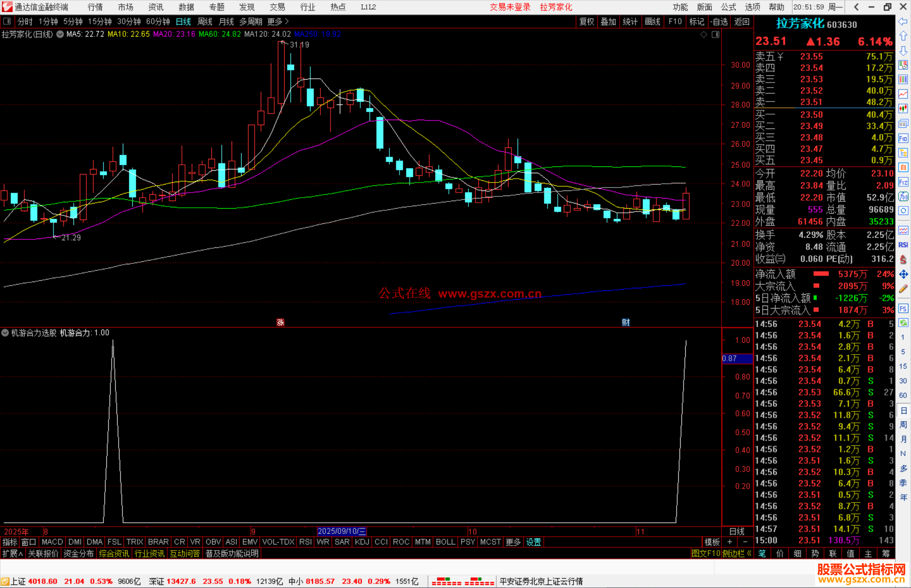The width and height of the screenshot is (911, 588).
Task: Open the F10 info sidebar icon
Action: [903, 138]
